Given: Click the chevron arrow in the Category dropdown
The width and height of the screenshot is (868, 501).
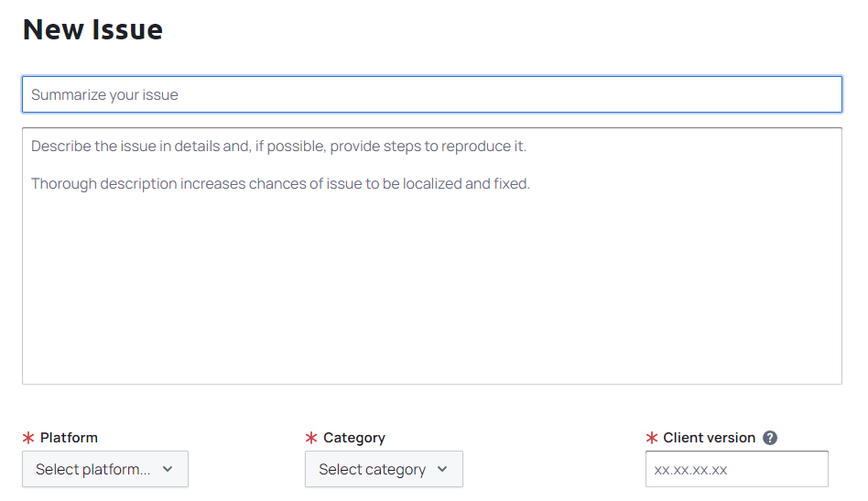Looking at the screenshot, I should pos(442,469).
